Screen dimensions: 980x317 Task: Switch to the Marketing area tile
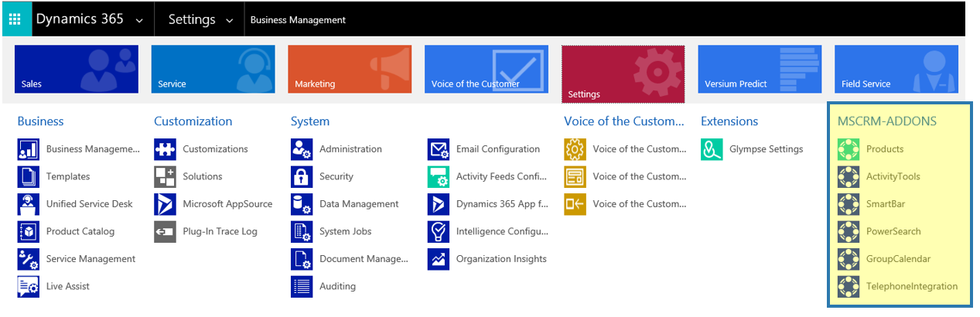click(x=350, y=69)
